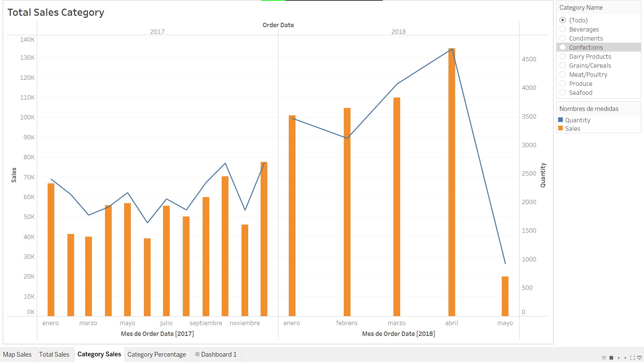Viewport: 644px width, 362px height.
Task: Go to previous sheet arrow
Action: 619,358
